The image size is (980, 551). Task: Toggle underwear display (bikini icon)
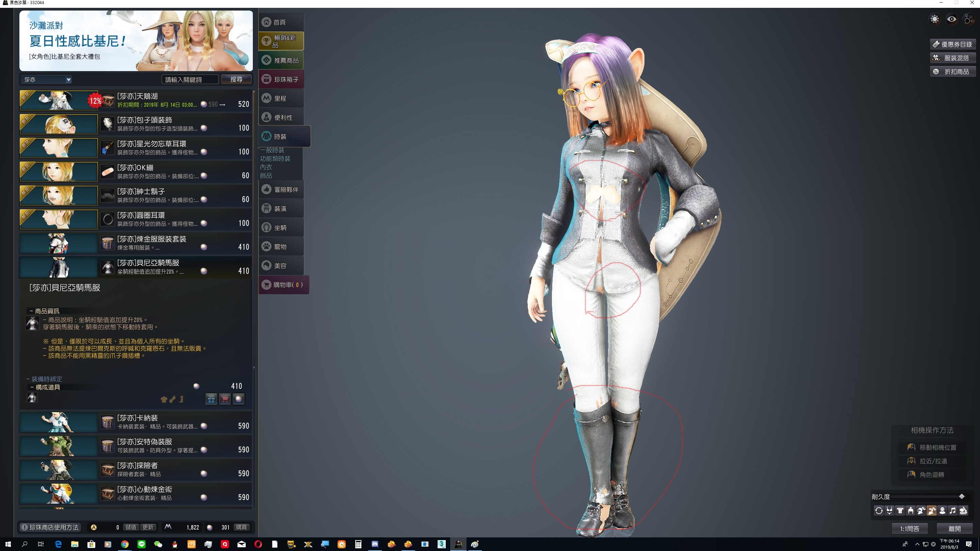pyautogui.click(x=889, y=511)
